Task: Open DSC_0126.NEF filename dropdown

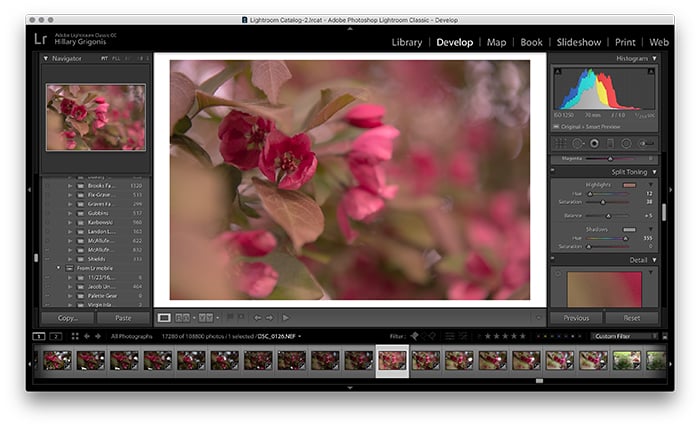Action: 300,336
